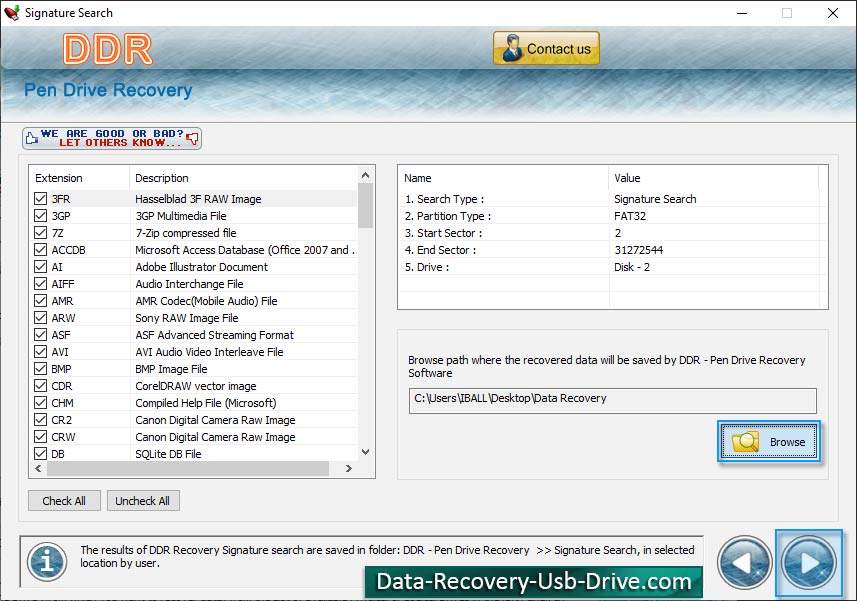Click the blue info icon
Screen dimensions: 857x601
click(48, 562)
